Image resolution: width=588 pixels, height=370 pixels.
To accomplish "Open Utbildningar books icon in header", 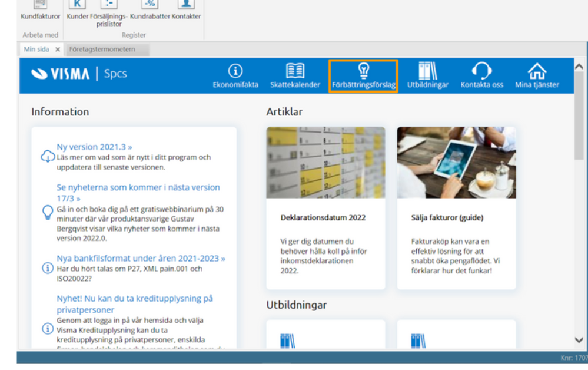I will tap(427, 72).
